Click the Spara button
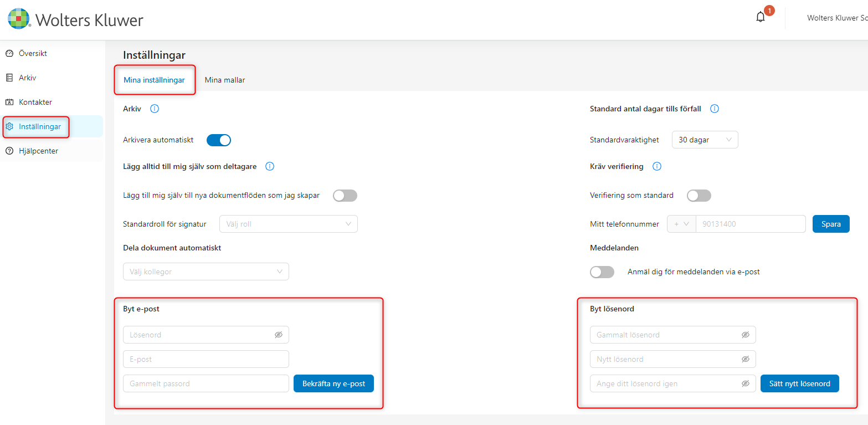Image resolution: width=868 pixels, height=425 pixels. pos(831,224)
